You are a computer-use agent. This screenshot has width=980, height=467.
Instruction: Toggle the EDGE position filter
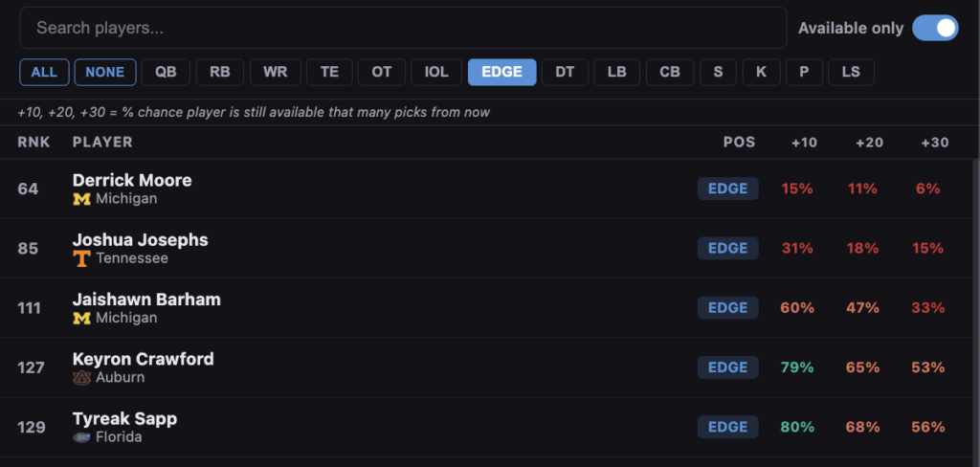501,72
